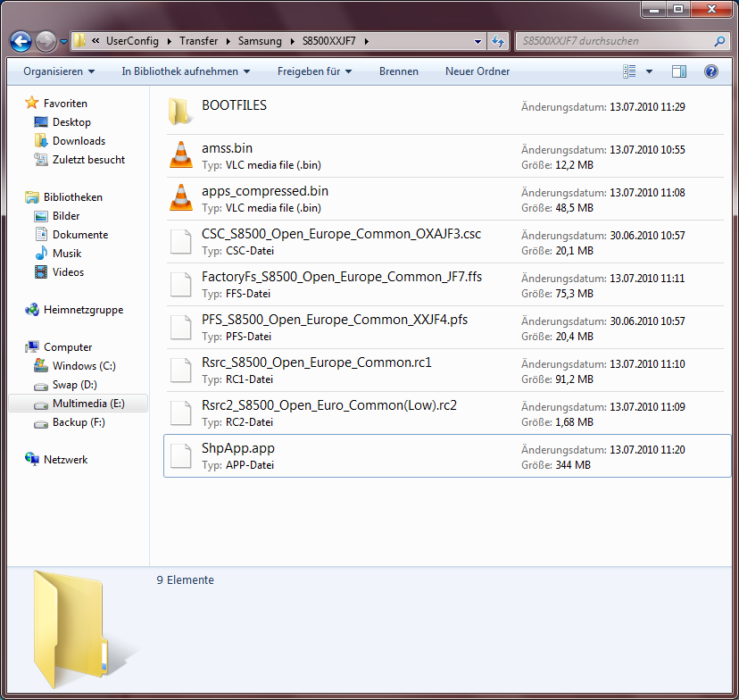Go back with the blue Back arrow
The width and height of the screenshot is (739, 700).
(21, 41)
